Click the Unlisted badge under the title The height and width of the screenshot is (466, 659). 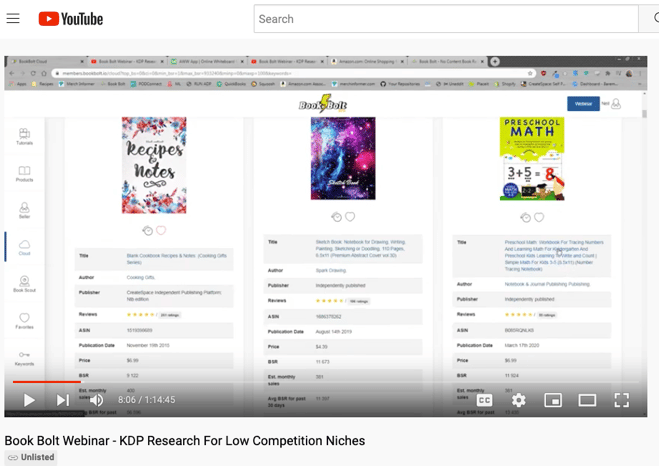pyautogui.click(x=31, y=457)
